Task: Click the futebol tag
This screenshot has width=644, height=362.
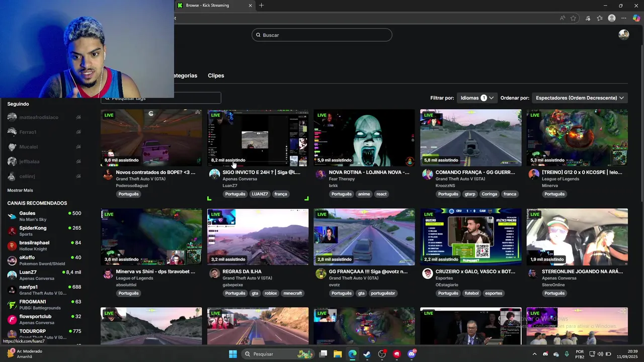Action: pos(472,293)
